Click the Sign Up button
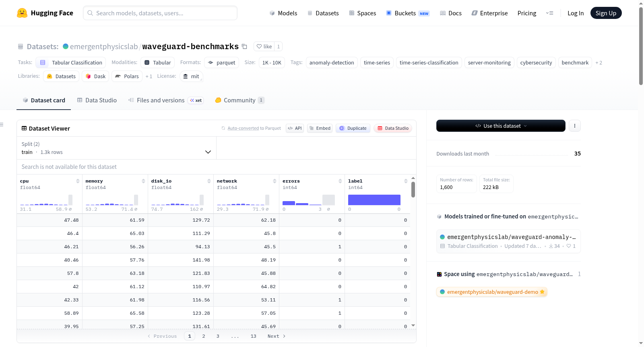 (x=606, y=13)
